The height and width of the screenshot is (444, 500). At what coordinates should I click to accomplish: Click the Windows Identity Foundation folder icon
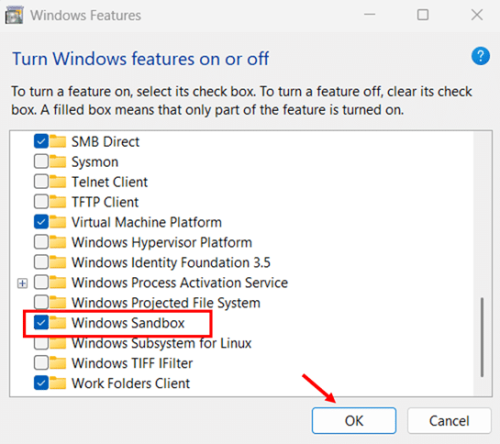click(58, 262)
